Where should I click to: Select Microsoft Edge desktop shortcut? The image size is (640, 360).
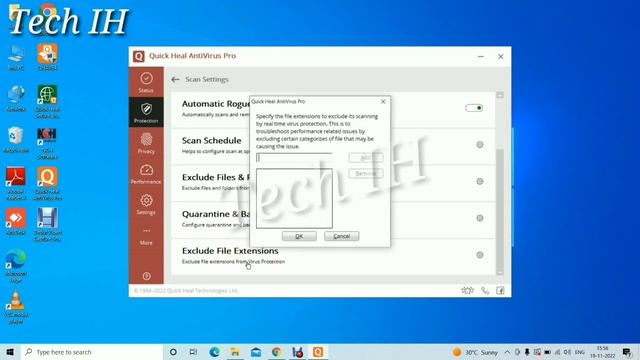(16, 266)
